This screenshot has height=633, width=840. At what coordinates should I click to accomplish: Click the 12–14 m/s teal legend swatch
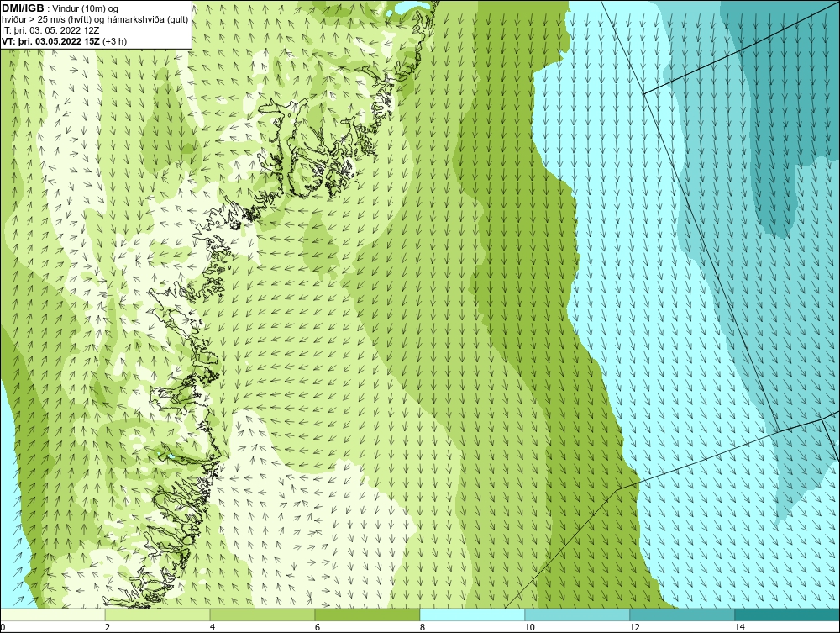[x=682, y=615]
